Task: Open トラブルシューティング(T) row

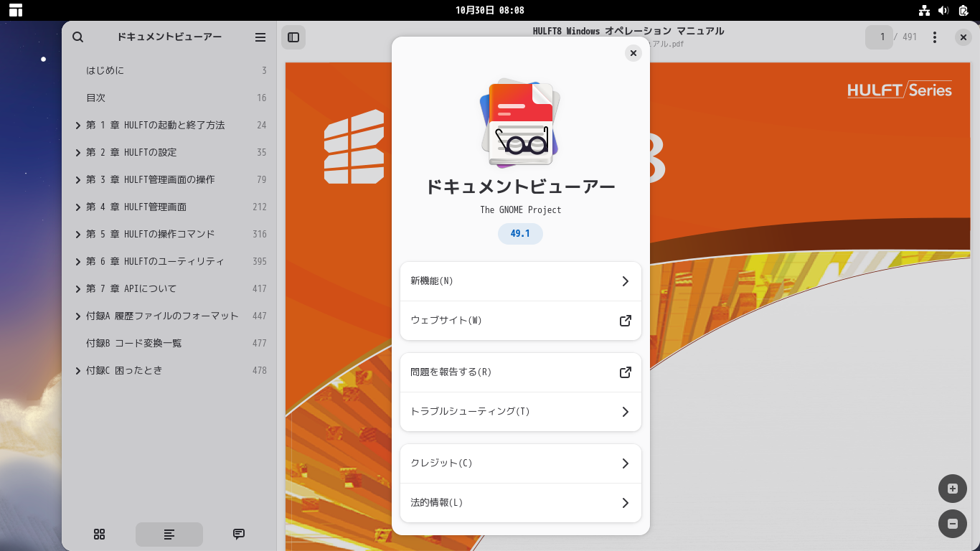Action: pyautogui.click(x=521, y=412)
